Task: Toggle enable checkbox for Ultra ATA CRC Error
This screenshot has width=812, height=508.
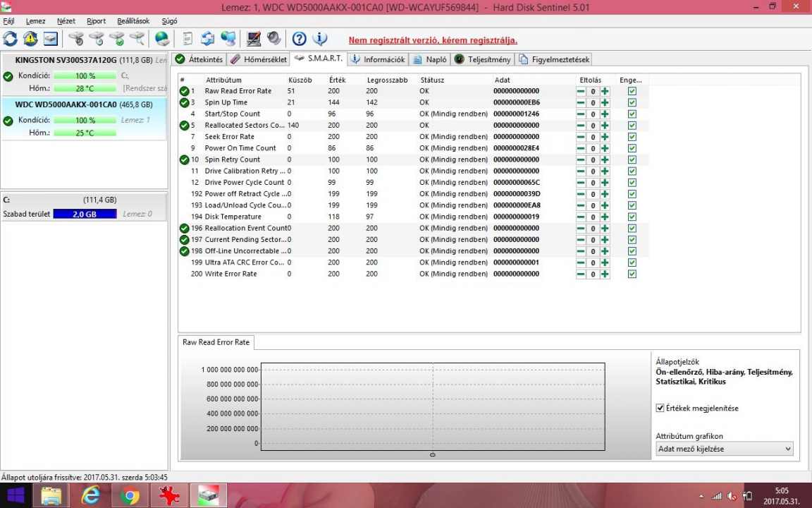Action: click(x=632, y=262)
